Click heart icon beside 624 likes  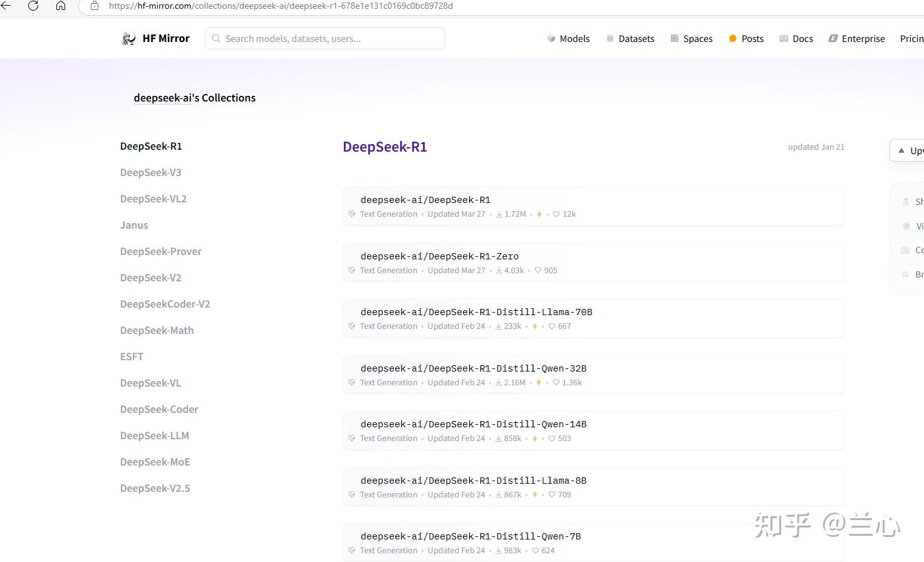[536, 551]
